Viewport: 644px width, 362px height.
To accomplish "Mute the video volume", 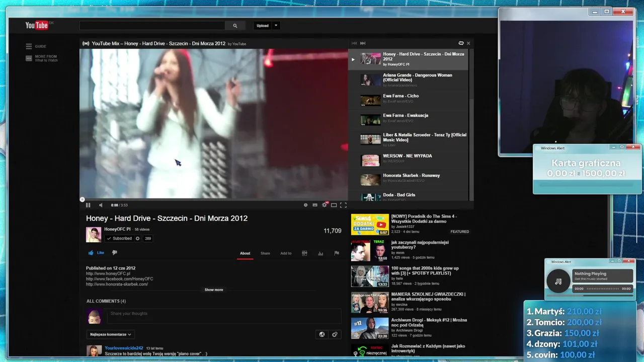I will (101, 205).
